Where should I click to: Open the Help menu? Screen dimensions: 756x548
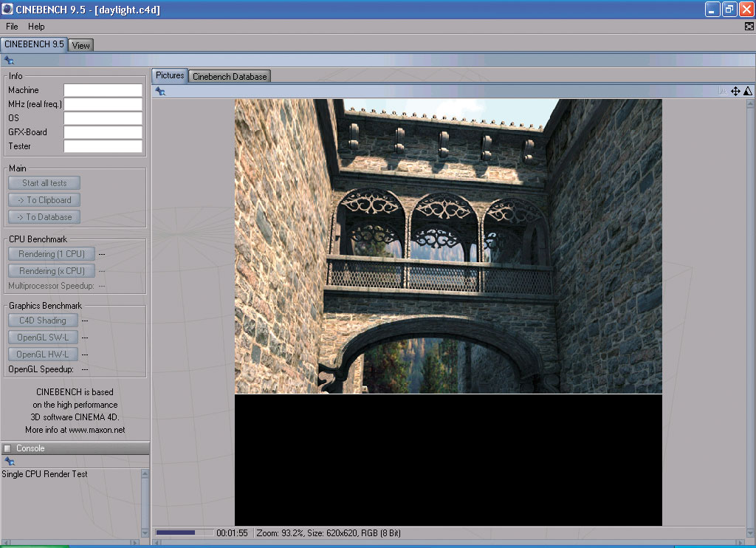pyautogui.click(x=36, y=27)
